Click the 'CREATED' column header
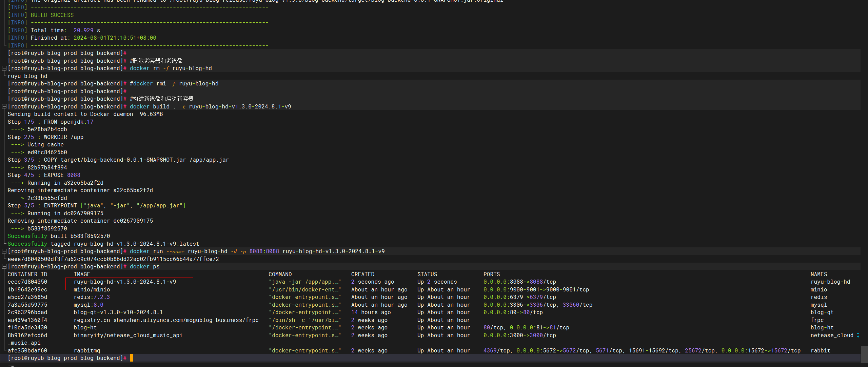This screenshot has width=868, height=367. coord(363,274)
